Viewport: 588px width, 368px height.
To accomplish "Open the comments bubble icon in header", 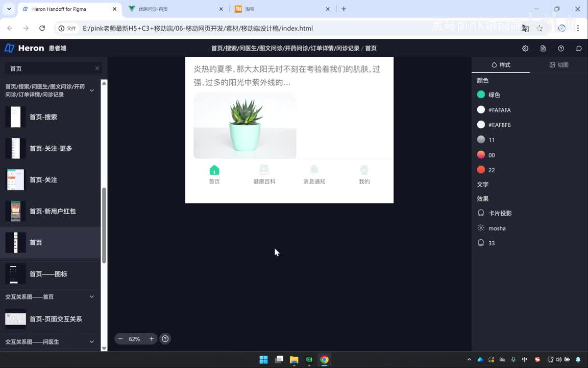I will pyautogui.click(x=579, y=49).
